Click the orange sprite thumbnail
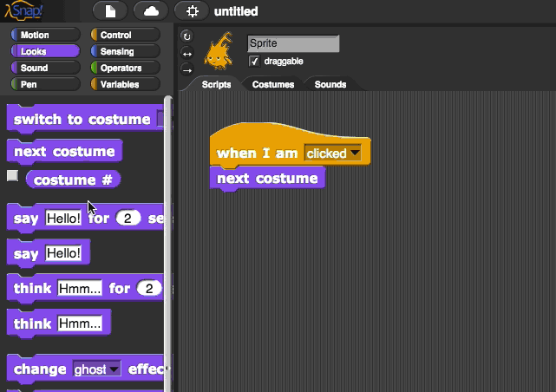Viewport: 556px width, 392px height. click(218, 51)
